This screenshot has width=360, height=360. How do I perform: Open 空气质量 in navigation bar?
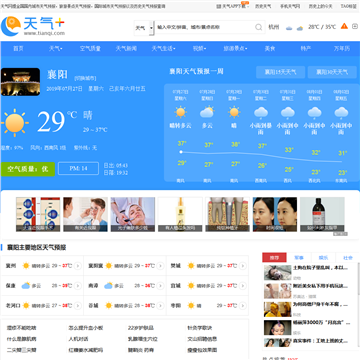tap(90, 49)
